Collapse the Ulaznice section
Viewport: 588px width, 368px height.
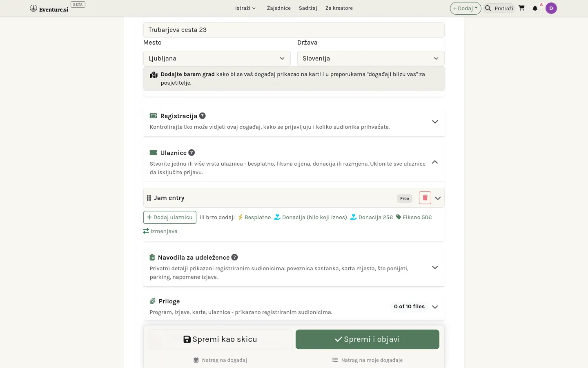point(435,162)
